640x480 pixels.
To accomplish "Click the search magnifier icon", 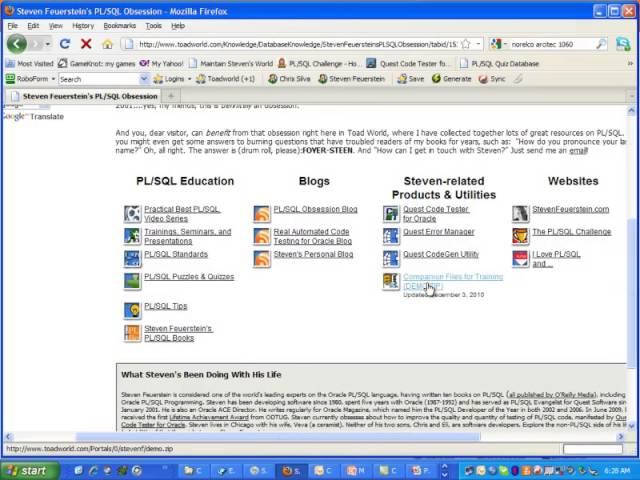I will [601, 44].
